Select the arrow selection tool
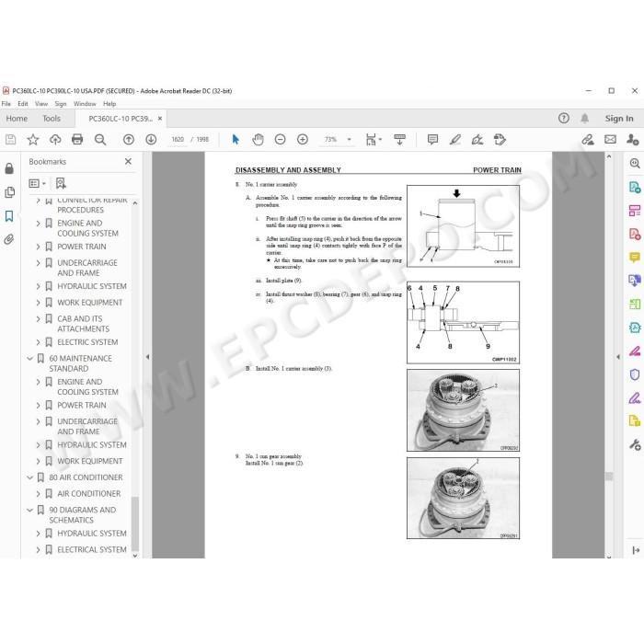Screen dimensions: 644x644 (236, 140)
